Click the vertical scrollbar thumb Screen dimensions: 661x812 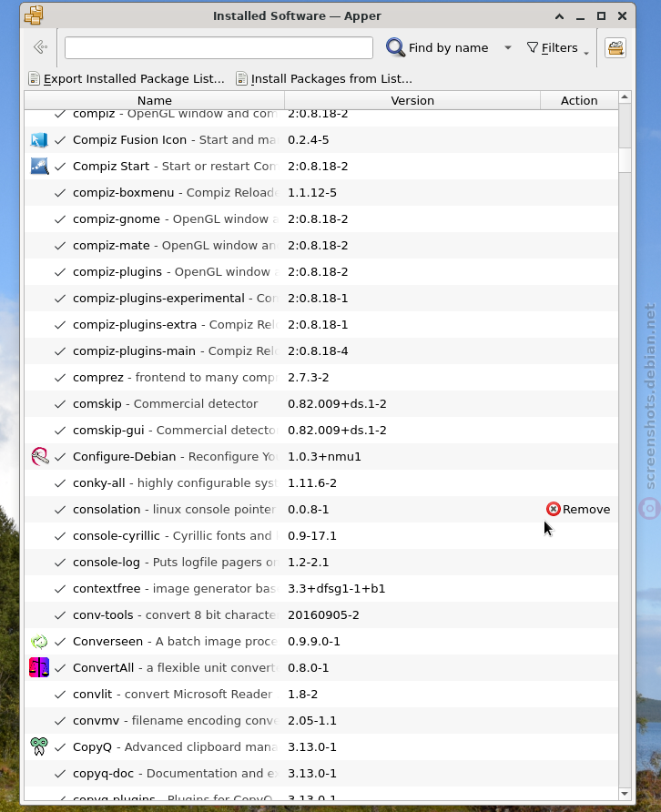pyautogui.click(x=625, y=160)
